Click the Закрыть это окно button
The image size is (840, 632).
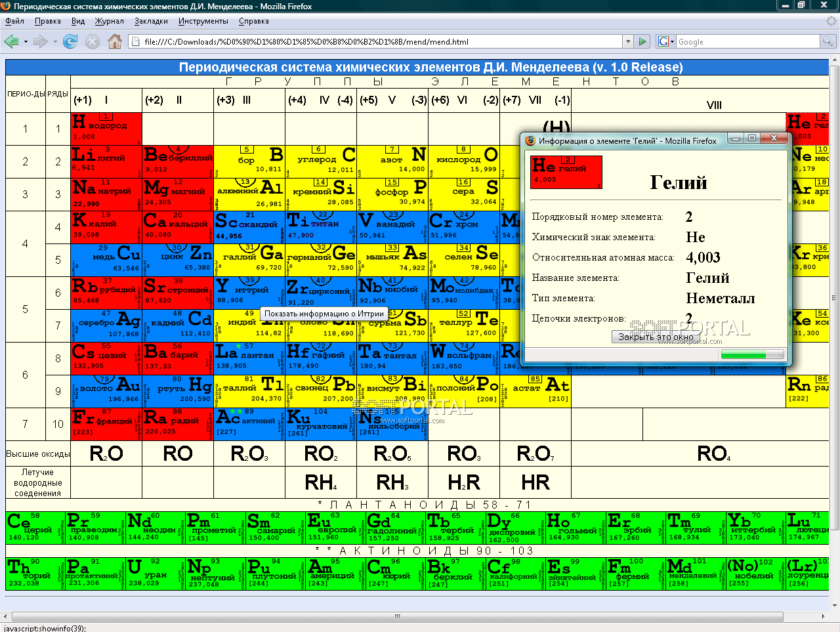(656, 337)
